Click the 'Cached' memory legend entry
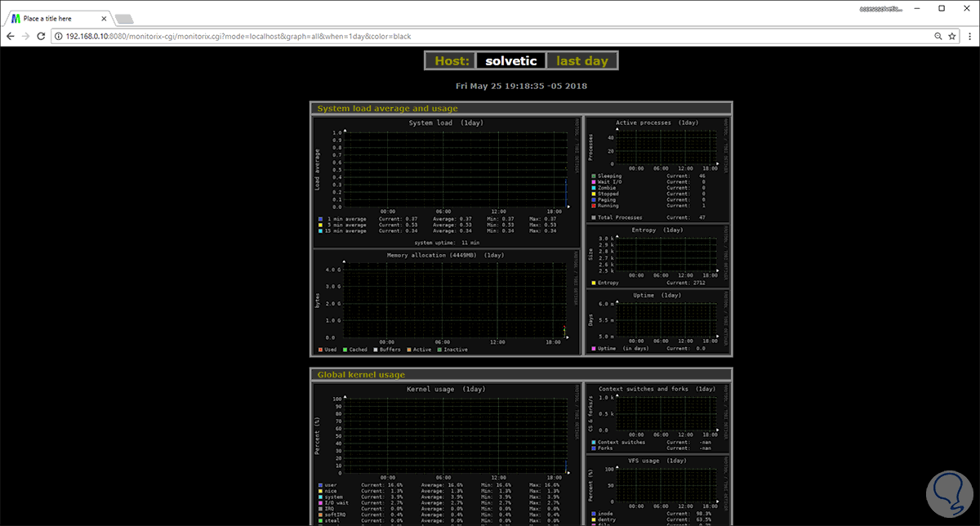 [355, 350]
